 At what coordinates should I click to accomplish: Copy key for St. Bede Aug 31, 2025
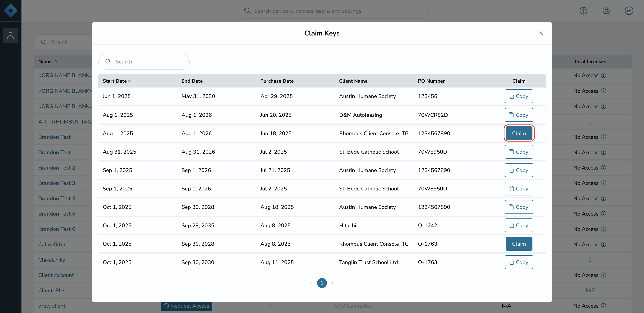(519, 152)
